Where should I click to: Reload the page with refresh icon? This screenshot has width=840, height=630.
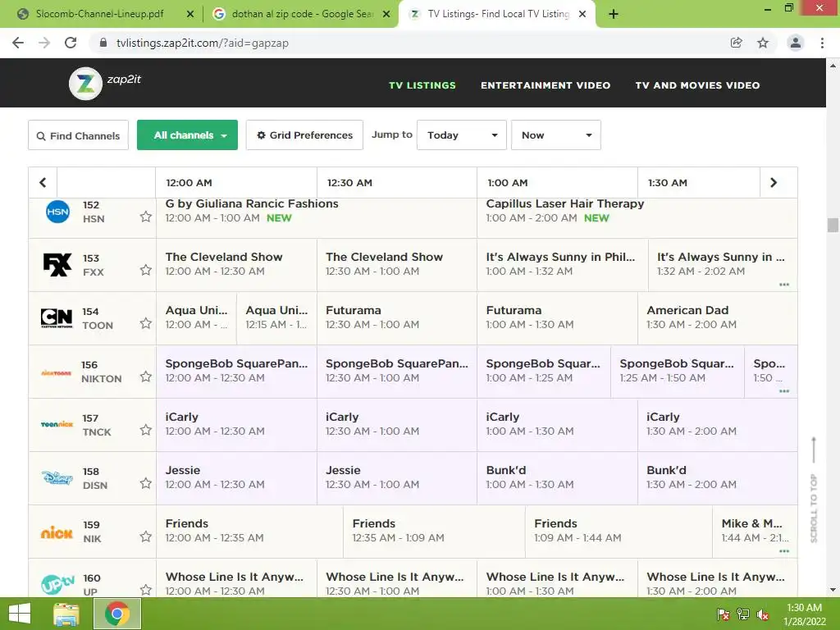point(71,43)
